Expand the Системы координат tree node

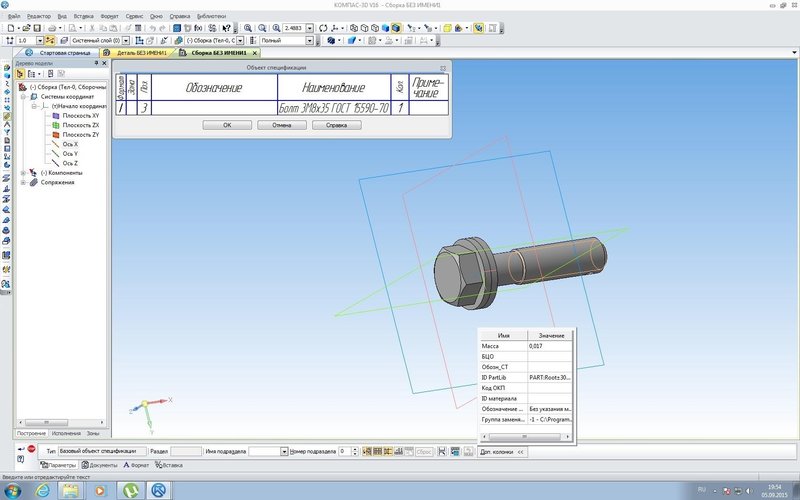[x=23, y=96]
